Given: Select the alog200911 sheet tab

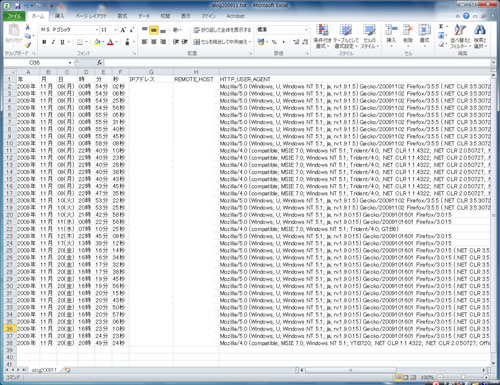Looking at the screenshot, I should 44,370.
